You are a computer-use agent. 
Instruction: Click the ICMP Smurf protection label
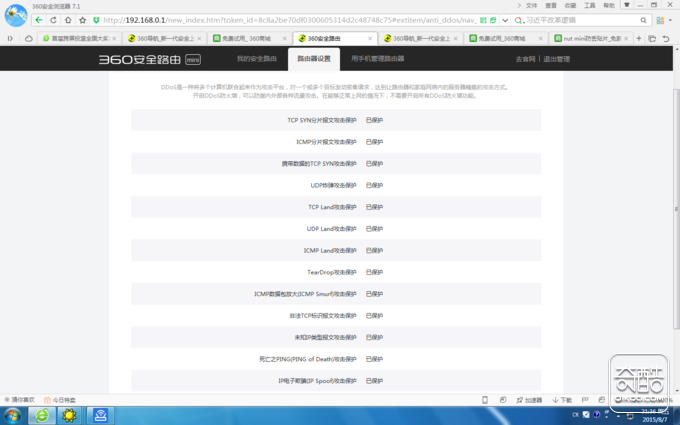pyautogui.click(x=305, y=294)
